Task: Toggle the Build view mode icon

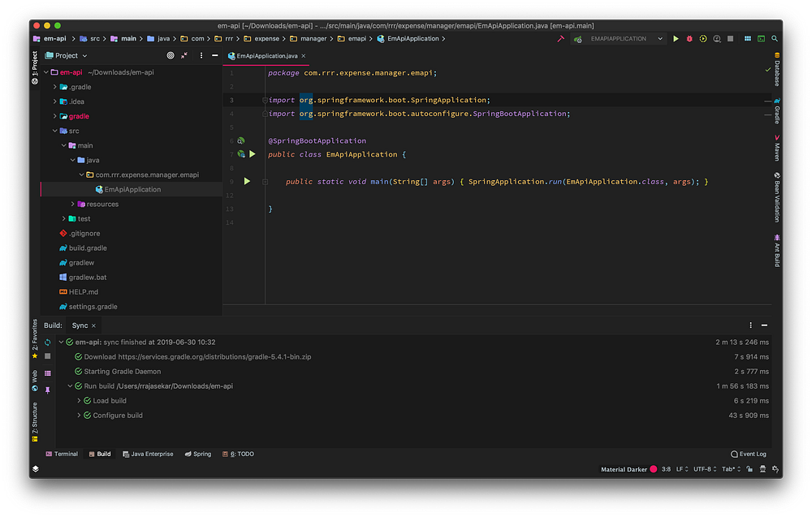Action: [x=48, y=373]
